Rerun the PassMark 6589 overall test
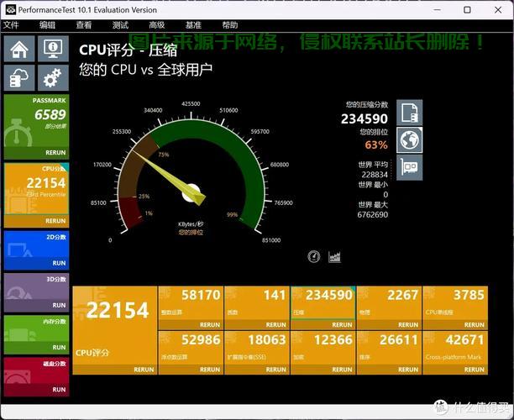514x420 pixels. tap(55, 153)
